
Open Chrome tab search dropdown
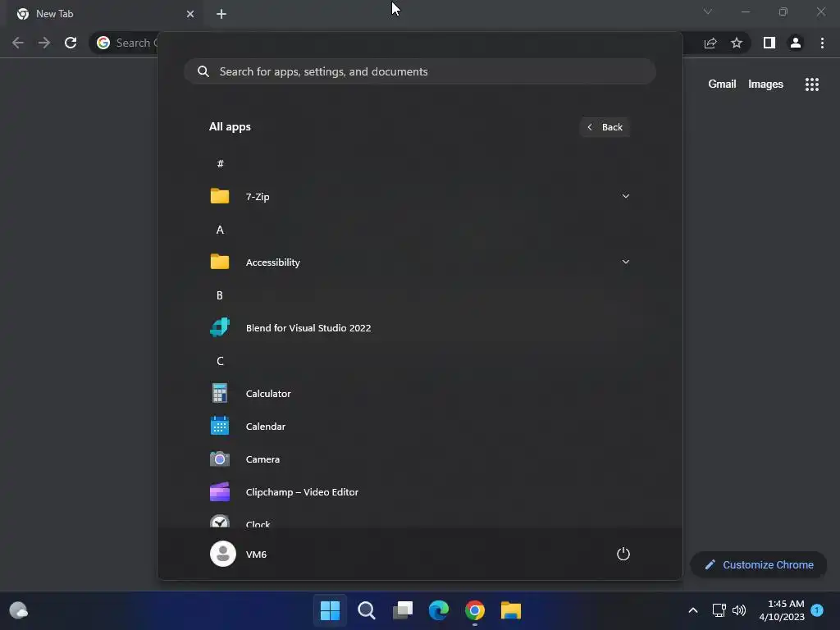tap(708, 11)
